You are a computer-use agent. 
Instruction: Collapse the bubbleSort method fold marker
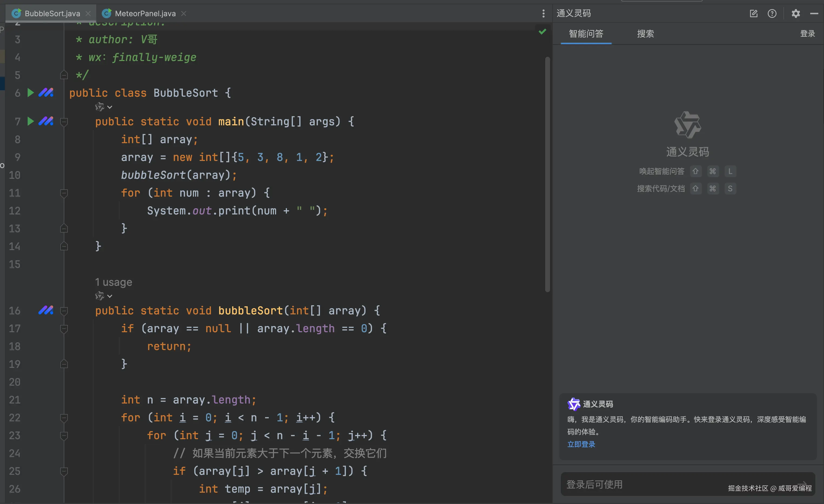click(64, 311)
